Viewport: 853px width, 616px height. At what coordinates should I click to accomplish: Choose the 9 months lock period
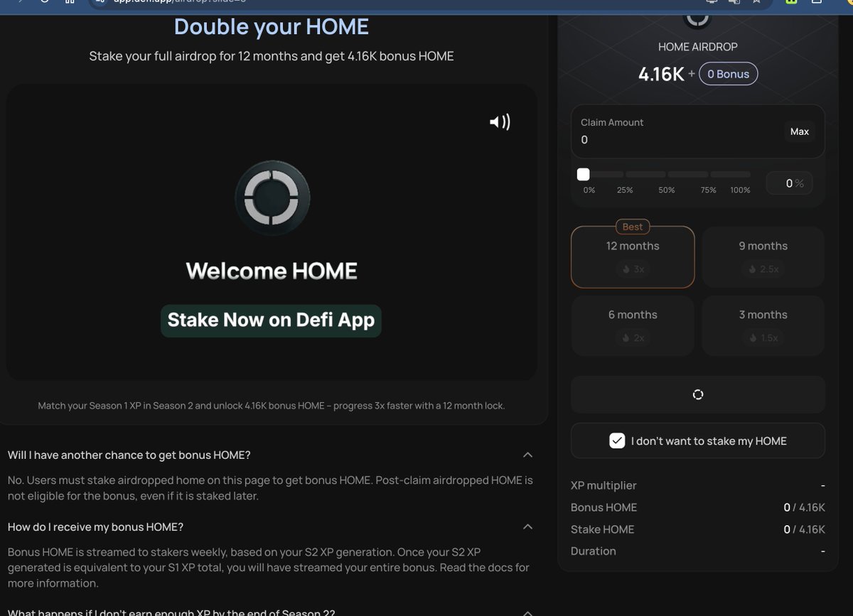pos(763,257)
